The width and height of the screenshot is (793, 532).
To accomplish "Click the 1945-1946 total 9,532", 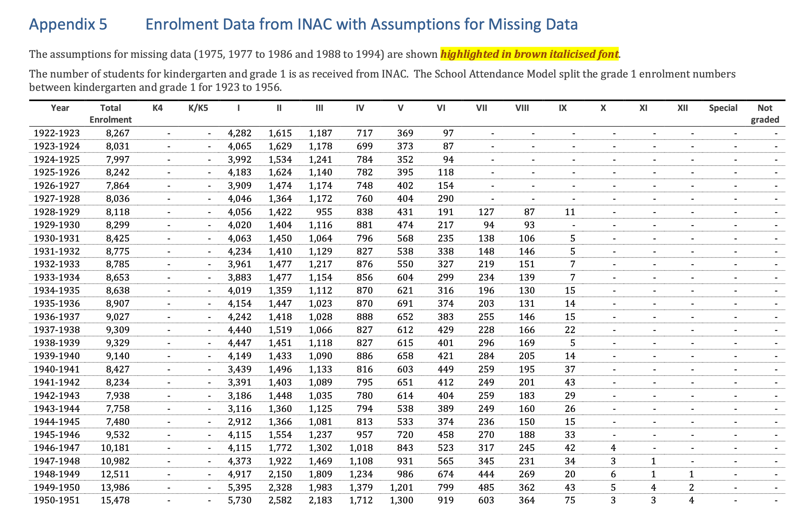I will point(118,435).
